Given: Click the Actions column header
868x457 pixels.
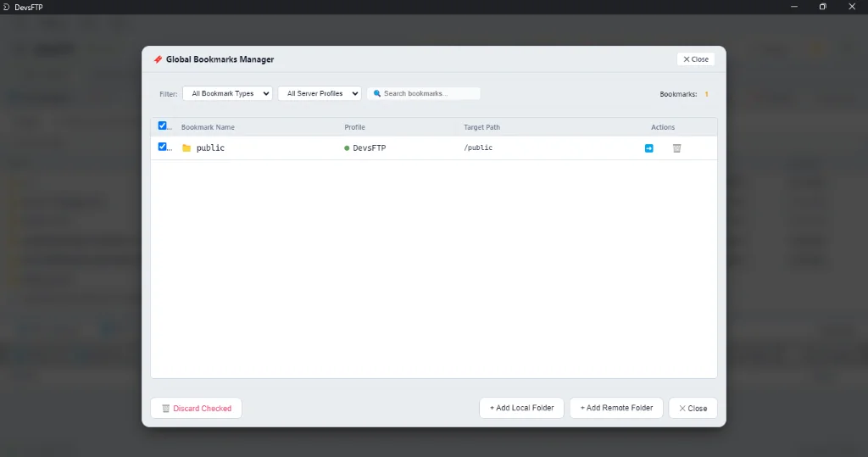Looking at the screenshot, I should 663,127.
